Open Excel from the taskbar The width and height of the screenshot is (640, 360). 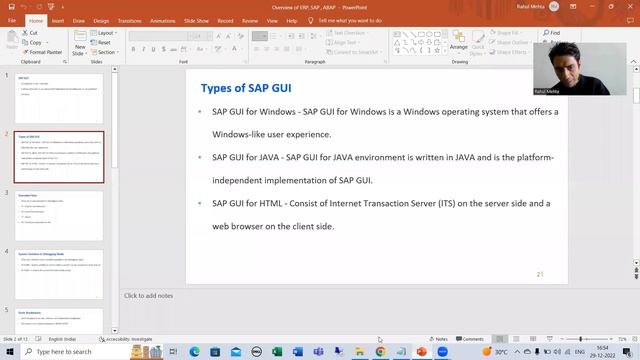[277, 351]
